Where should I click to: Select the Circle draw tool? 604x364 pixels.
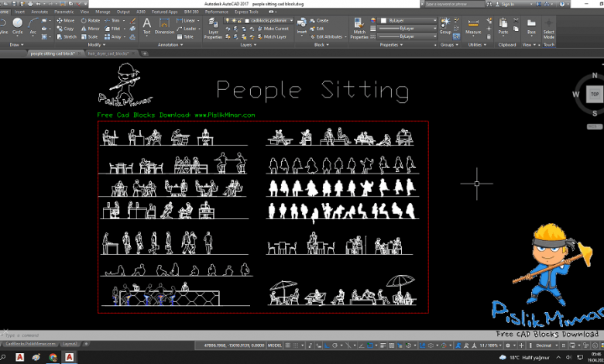(x=17, y=26)
